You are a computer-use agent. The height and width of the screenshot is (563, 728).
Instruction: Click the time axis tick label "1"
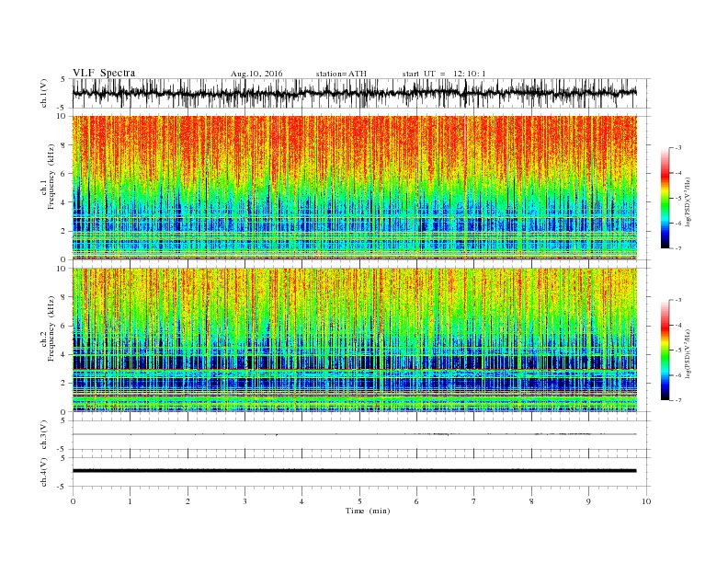[130, 501]
